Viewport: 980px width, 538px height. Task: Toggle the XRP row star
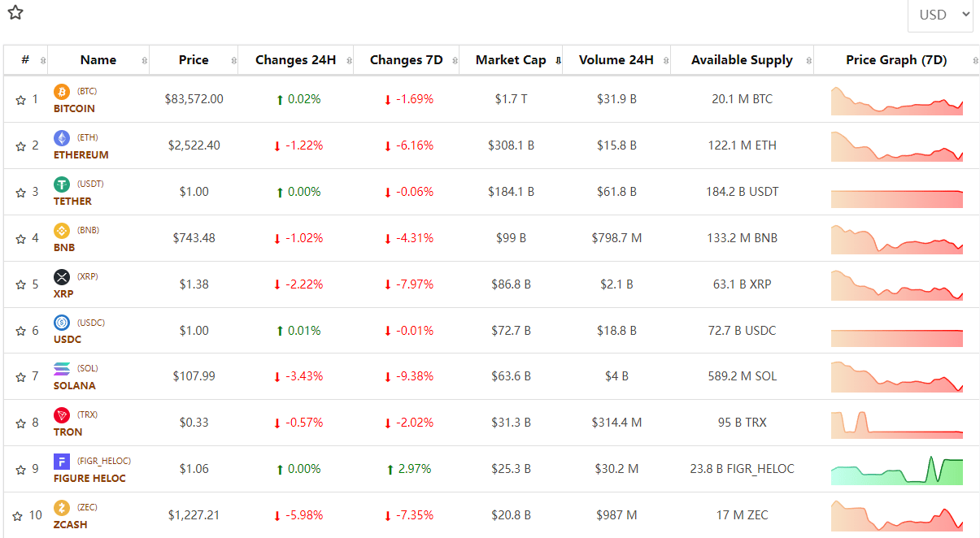coord(20,285)
